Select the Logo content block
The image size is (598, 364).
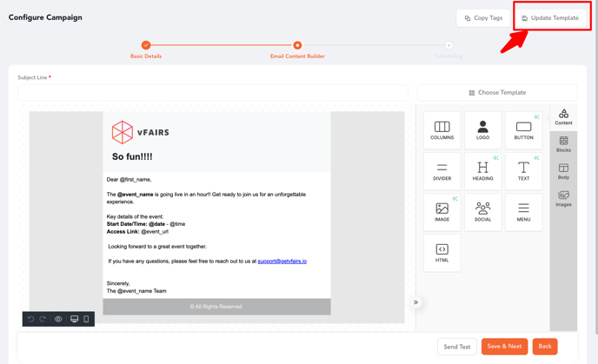482,130
